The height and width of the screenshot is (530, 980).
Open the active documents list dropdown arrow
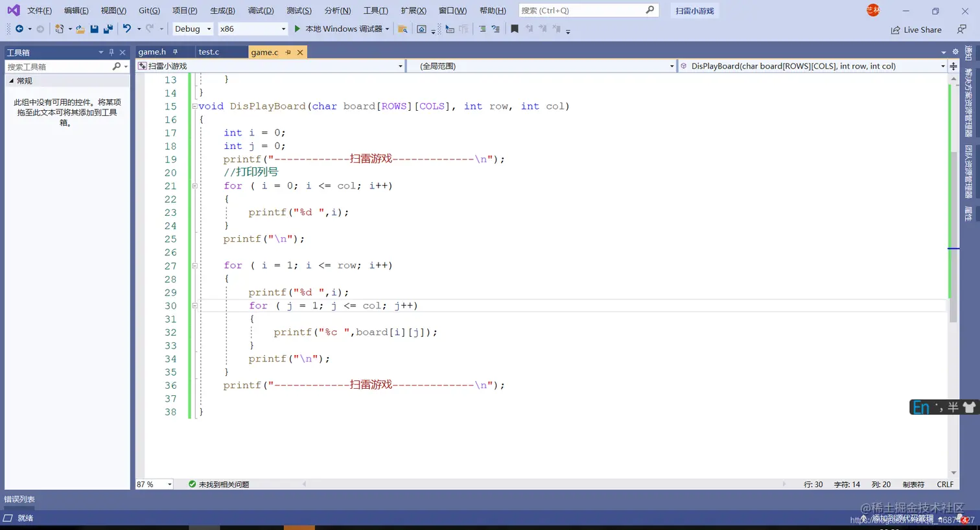943,52
